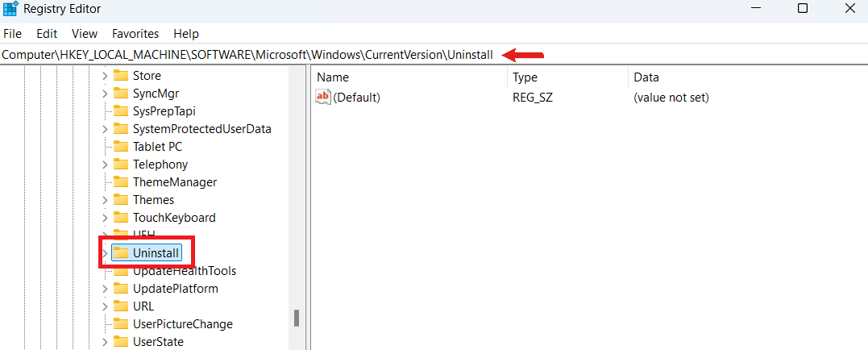The image size is (868, 350).
Task: Select the SysPrepTapi key label
Action: pos(164,110)
